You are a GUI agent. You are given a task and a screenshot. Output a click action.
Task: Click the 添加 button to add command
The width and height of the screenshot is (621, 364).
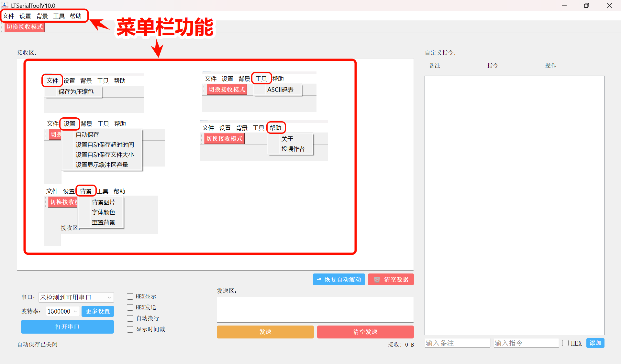coord(595,343)
